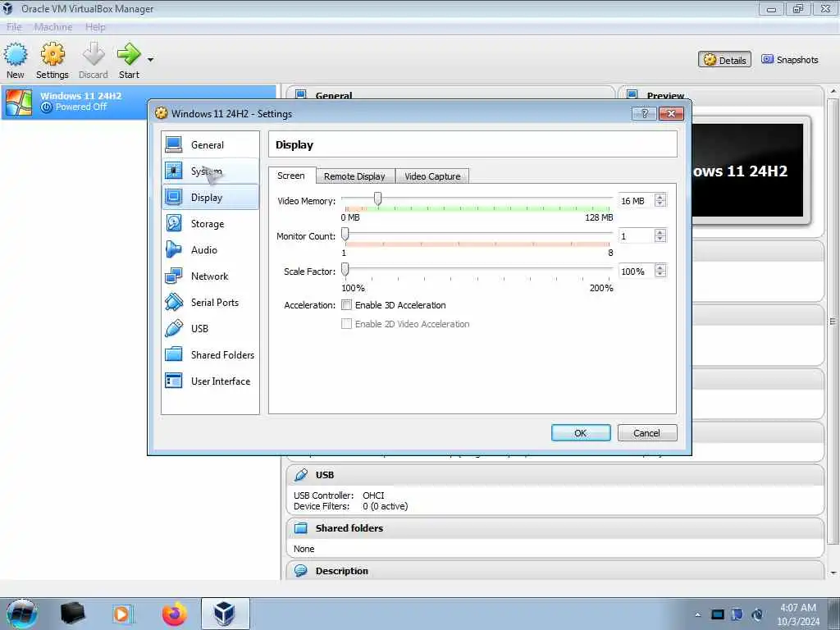This screenshot has width=840, height=630.
Task: Click the General section icon in details pane
Action: click(301, 95)
